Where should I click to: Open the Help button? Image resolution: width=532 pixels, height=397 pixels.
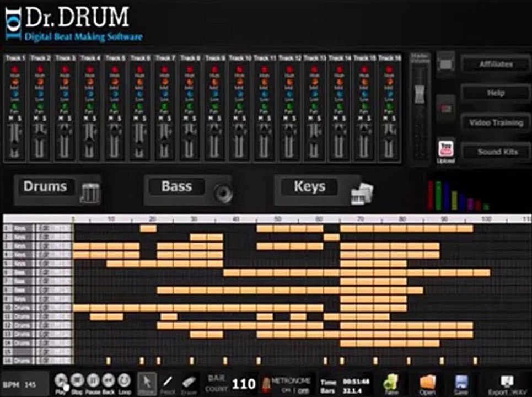[496, 93]
